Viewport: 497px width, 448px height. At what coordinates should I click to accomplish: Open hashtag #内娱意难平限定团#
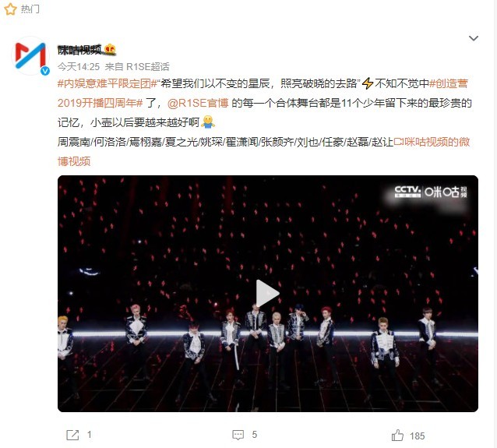point(108,83)
